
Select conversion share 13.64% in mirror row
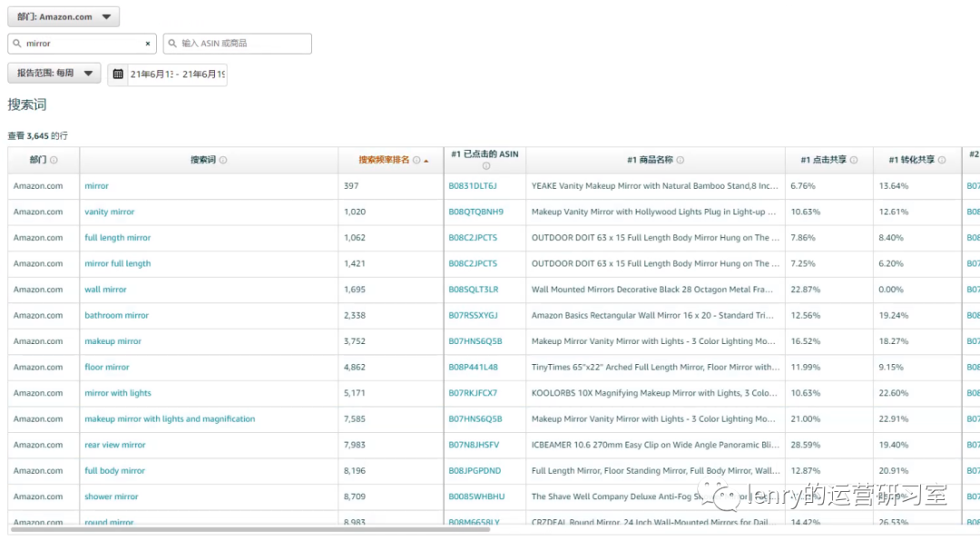point(893,186)
